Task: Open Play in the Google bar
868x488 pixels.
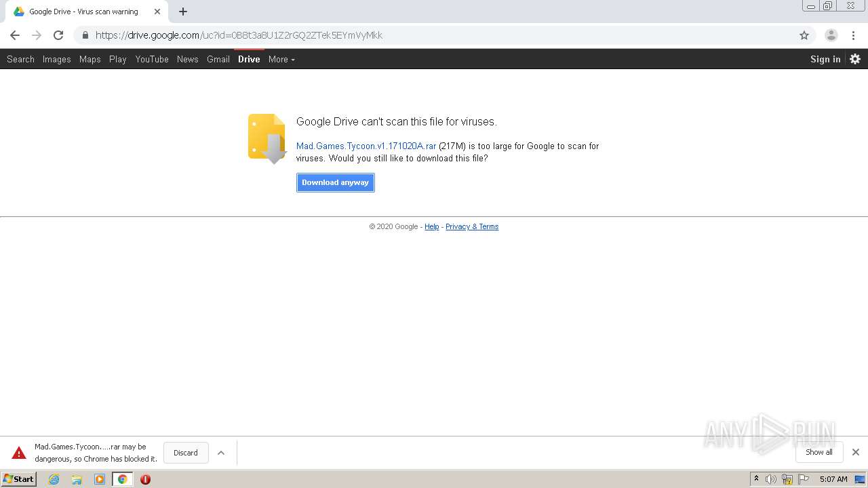Action: click(x=118, y=59)
